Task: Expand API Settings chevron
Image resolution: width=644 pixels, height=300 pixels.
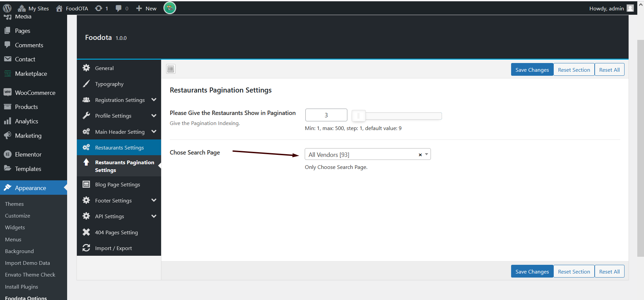Action: point(154,216)
